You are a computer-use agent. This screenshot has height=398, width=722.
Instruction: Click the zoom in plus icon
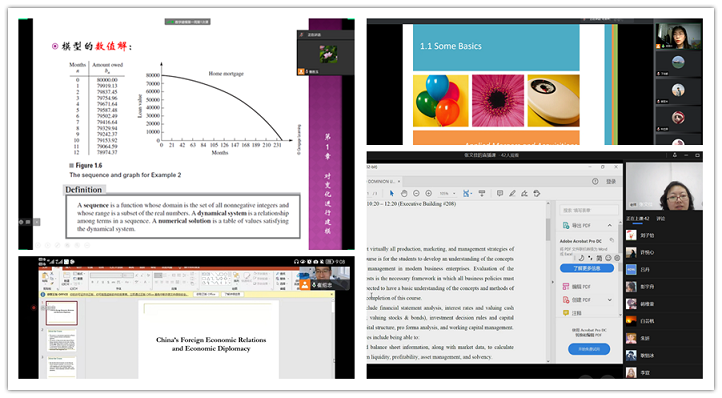coord(429,193)
